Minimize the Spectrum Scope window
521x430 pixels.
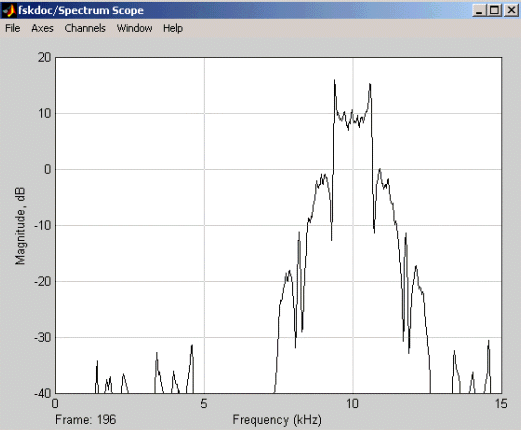(x=479, y=11)
